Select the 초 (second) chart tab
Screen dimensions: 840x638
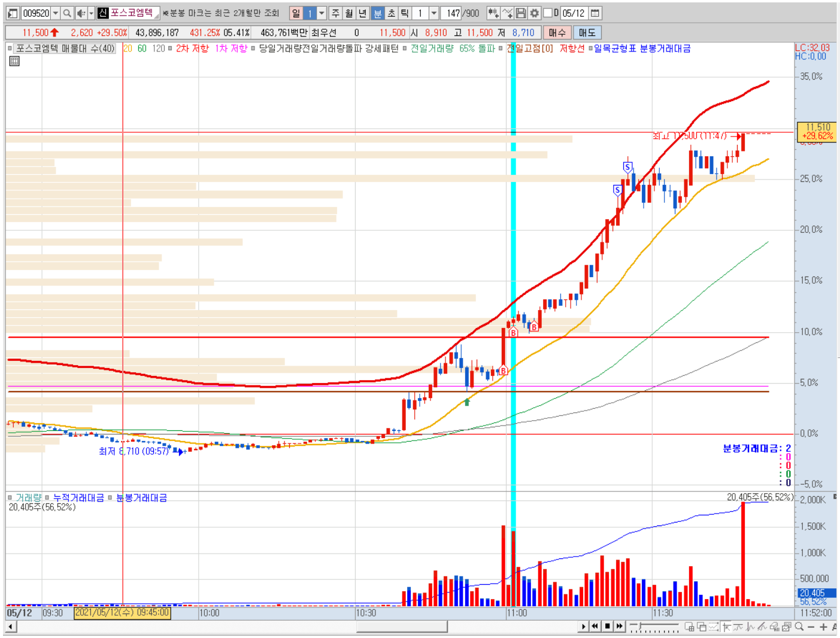391,13
